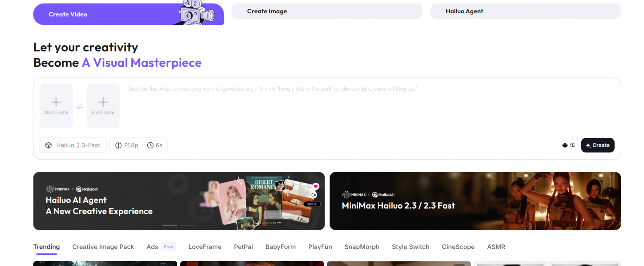The width and height of the screenshot is (644, 266).
Task: Focus the video description prompt field
Action: coord(370,106)
